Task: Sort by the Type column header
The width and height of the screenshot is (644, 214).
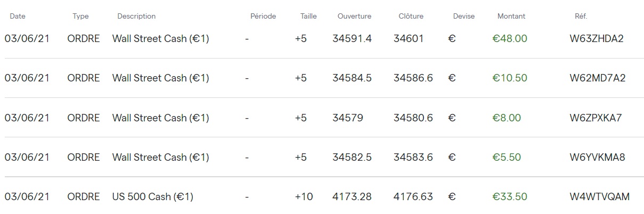Action: (80, 16)
